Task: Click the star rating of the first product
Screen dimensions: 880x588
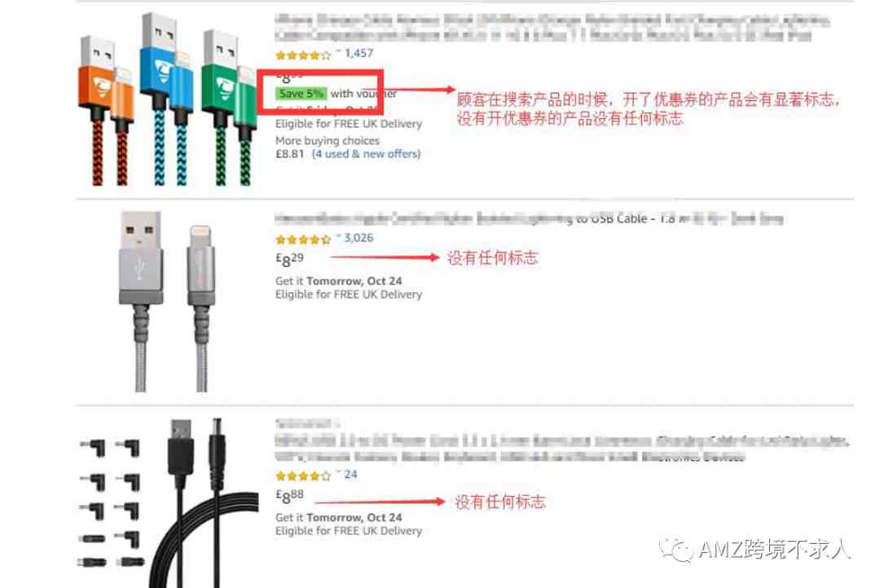Action: 303,55
